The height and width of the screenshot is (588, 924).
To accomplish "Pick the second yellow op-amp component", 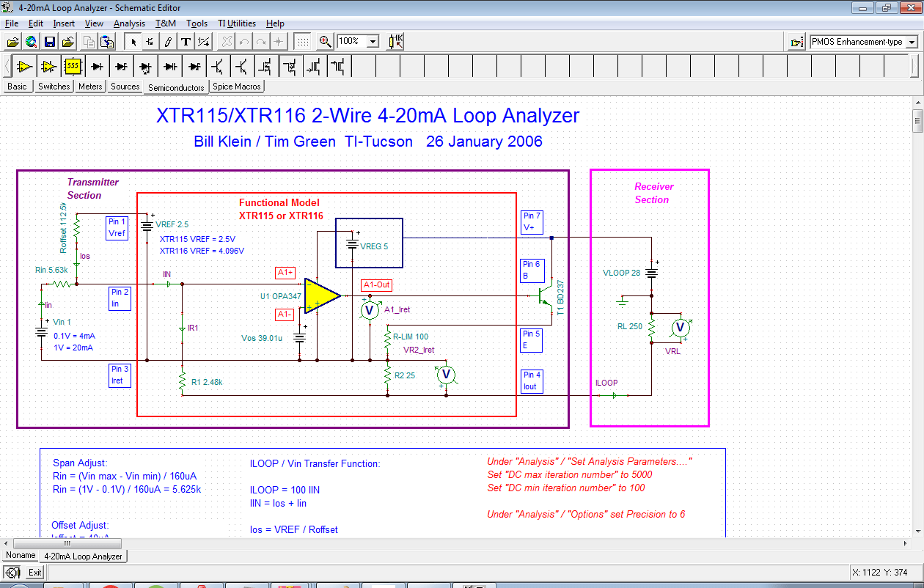I will coord(48,67).
